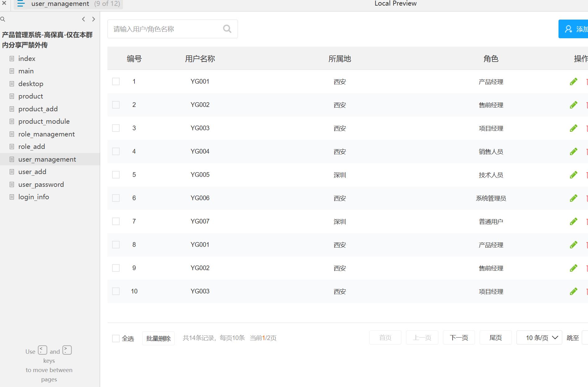Tick the checkbox for row 3
Screen dimensions: 588x387
pyautogui.click(x=116, y=128)
